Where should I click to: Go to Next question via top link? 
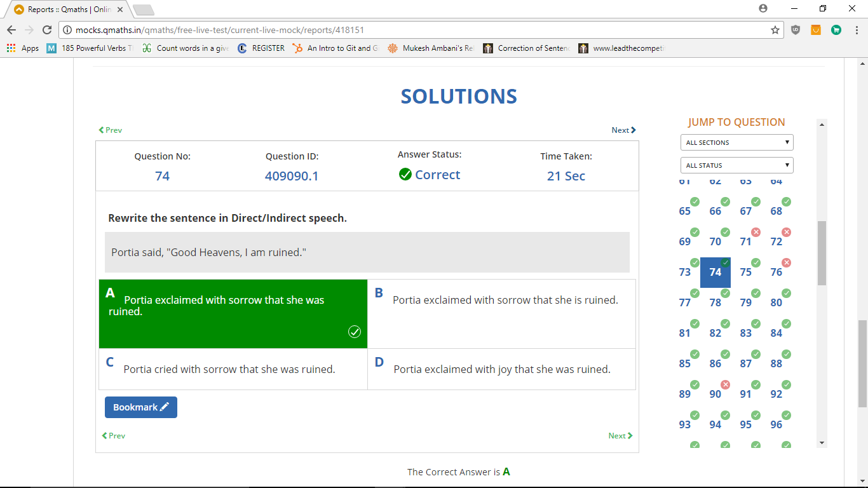[623, 130]
